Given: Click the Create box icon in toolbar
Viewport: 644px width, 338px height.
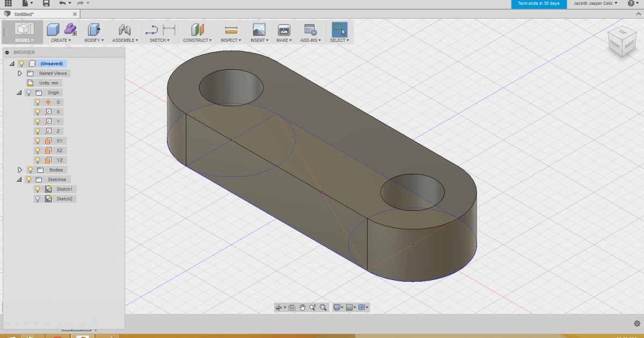Looking at the screenshot, I should tap(53, 30).
